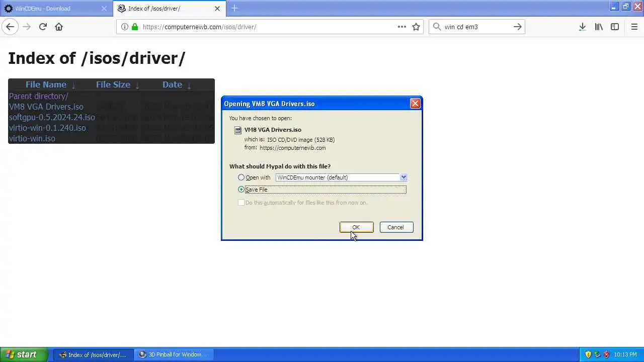Open the library bookmarks icon

tap(599, 27)
